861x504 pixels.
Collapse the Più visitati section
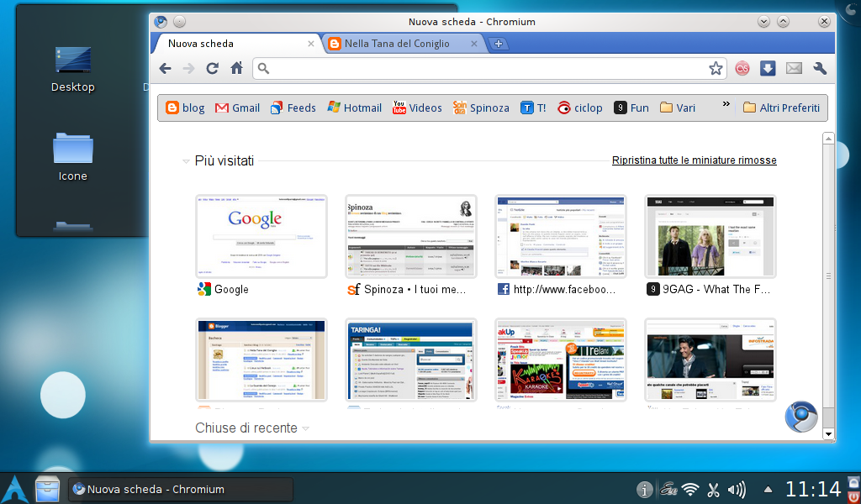click(x=186, y=162)
